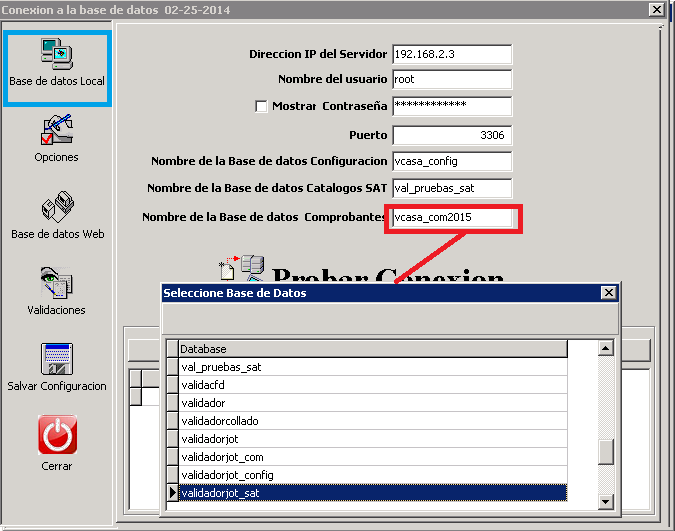Click the Nombre del usuario field
Viewport: 675px width, 531px height.
(451, 79)
